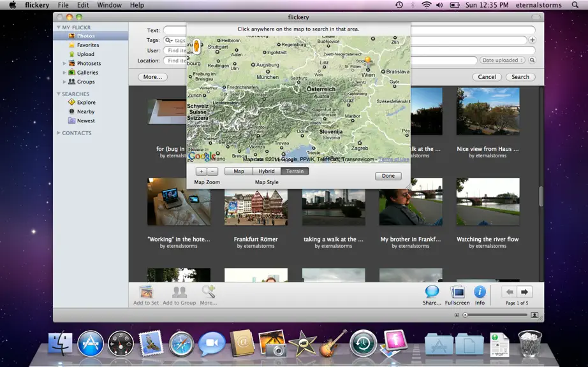Click the orange Street View pegman

196,46
